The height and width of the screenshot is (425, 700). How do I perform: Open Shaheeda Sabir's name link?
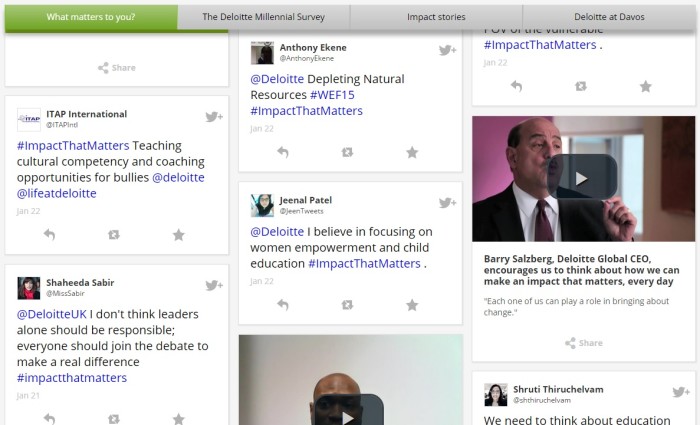point(80,283)
